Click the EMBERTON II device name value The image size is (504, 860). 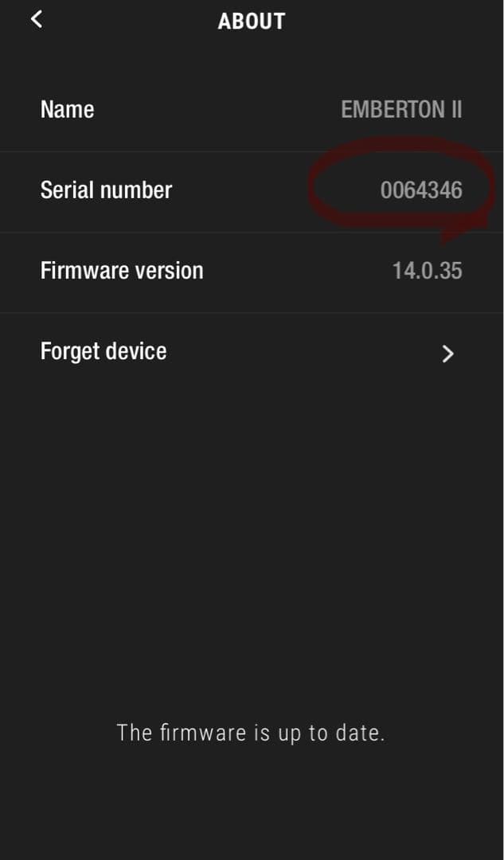coord(401,110)
